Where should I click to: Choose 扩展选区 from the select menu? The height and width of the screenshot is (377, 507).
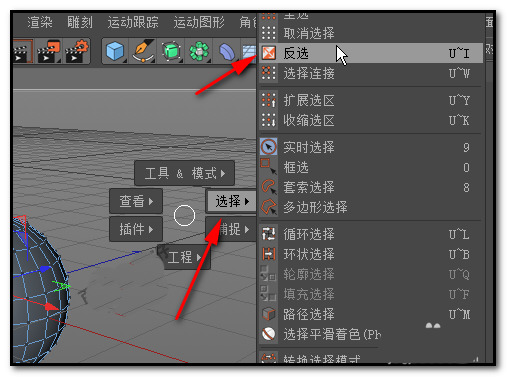coord(309,100)
